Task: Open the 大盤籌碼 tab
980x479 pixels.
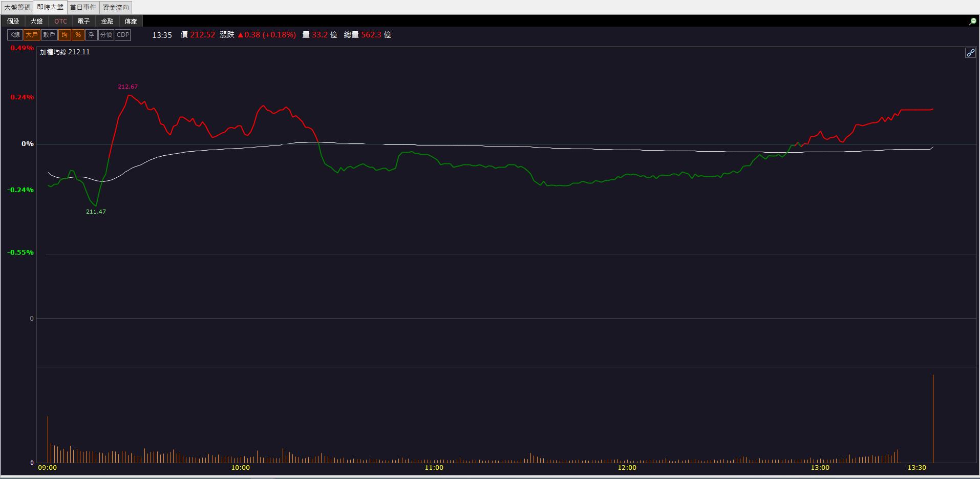Action: [x=17, y=7]
